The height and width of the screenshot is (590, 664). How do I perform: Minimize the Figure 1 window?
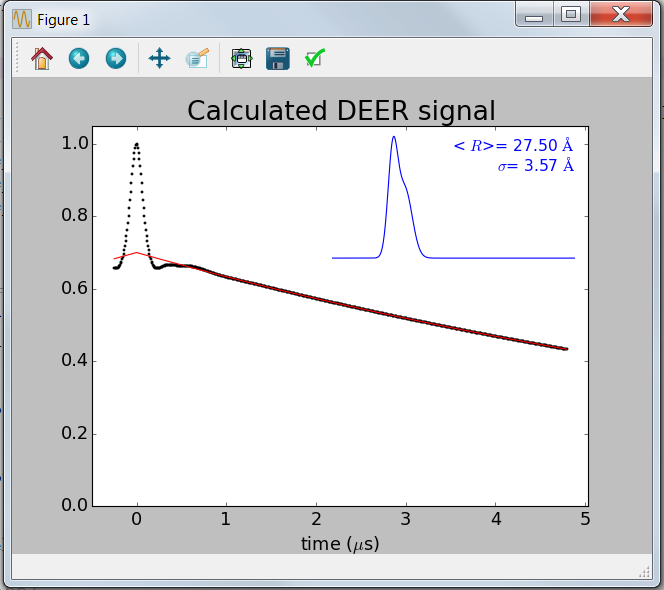click(x=535, y=15)
